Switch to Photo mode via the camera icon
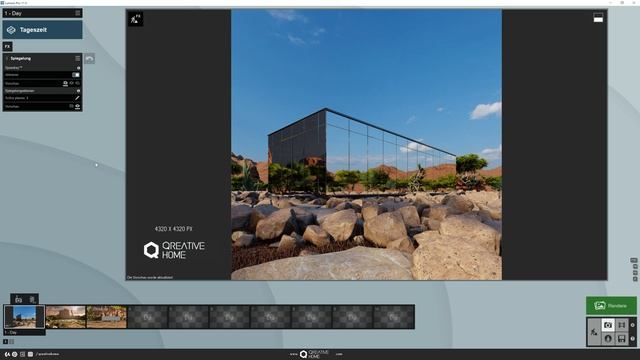 click(608, 325)
